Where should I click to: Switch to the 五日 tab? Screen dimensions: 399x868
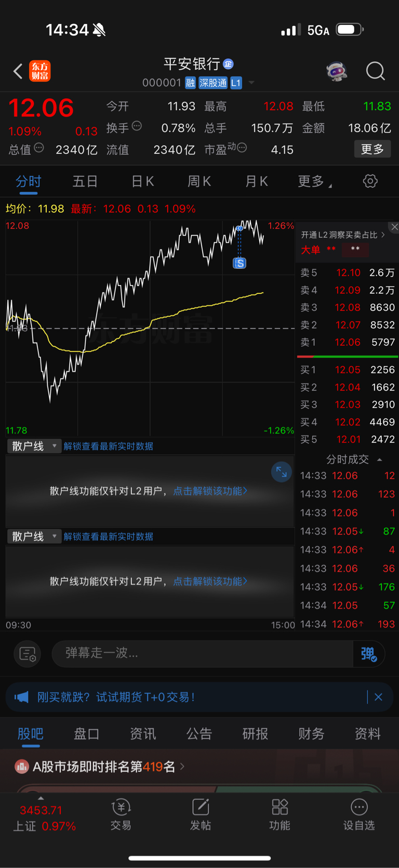(x=85, y=181)
